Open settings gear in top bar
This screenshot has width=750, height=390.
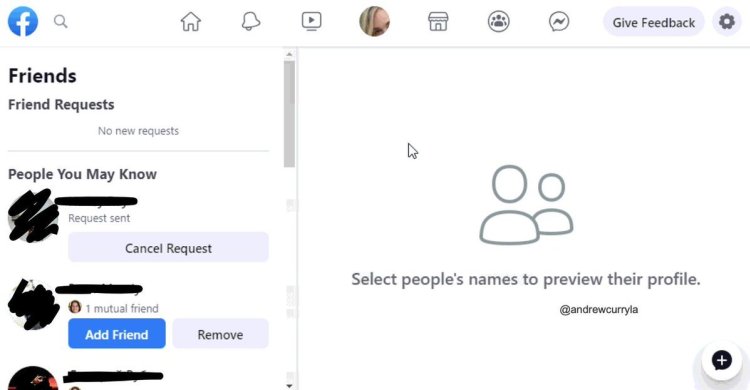click(x=727, y=22)
